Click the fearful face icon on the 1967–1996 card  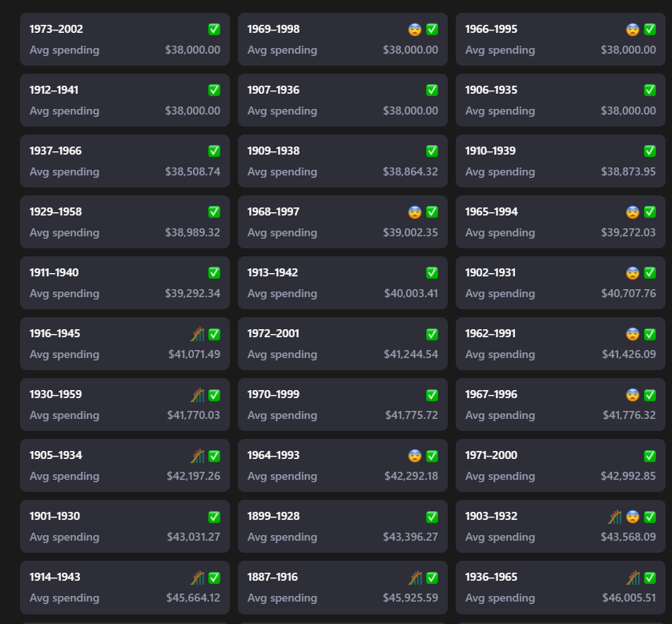(x=633, y=395)
